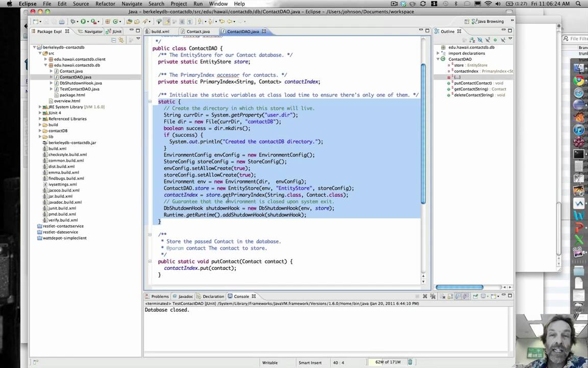Image resolution: width=588 pixels, height=368 pixels.
Task: Switch to Java Browsing perspective
Action: [487, 21]
